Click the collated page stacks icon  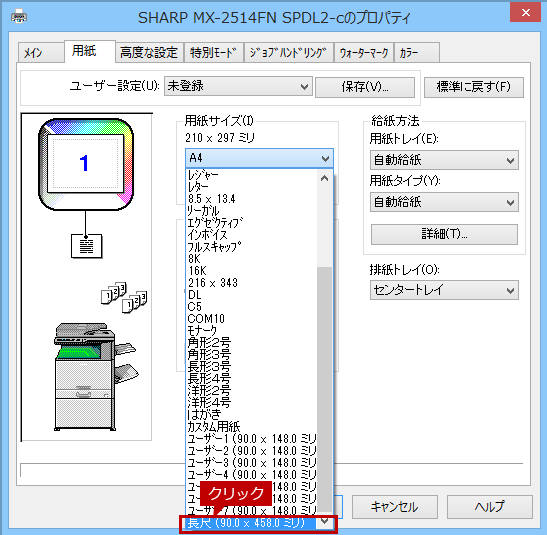click(x=124, y=297)
